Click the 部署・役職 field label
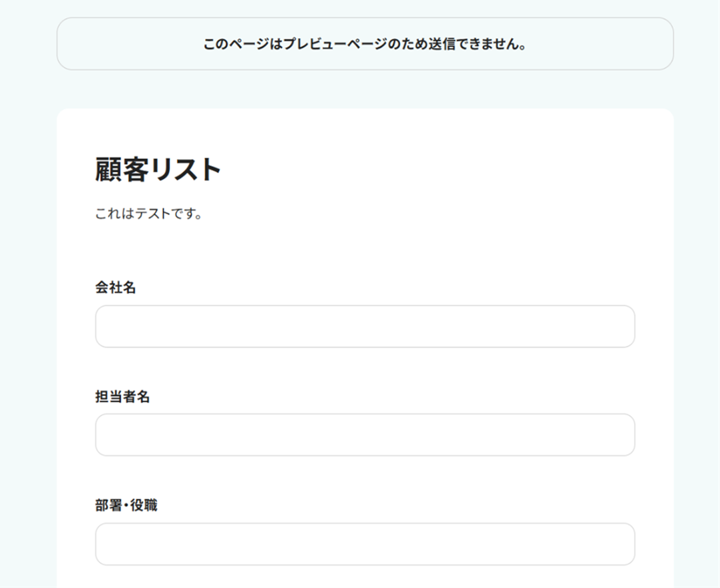The width and height of the screenshot is (720, 588). [x=126, y=505]
